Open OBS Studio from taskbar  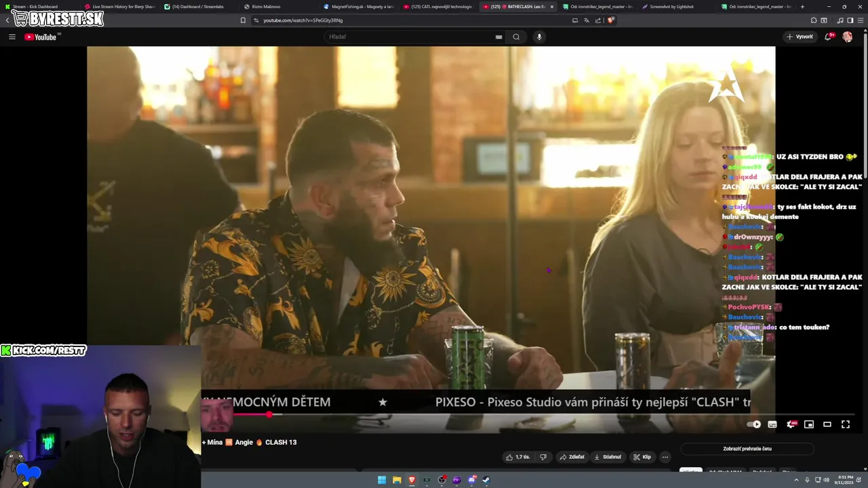pos(442,480)
